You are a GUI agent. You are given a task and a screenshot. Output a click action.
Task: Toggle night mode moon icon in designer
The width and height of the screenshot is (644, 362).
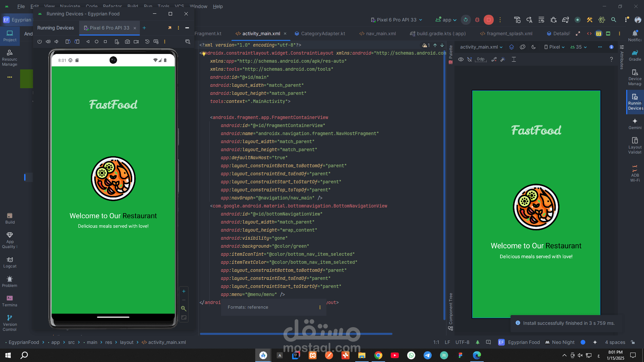click(534, 47)
